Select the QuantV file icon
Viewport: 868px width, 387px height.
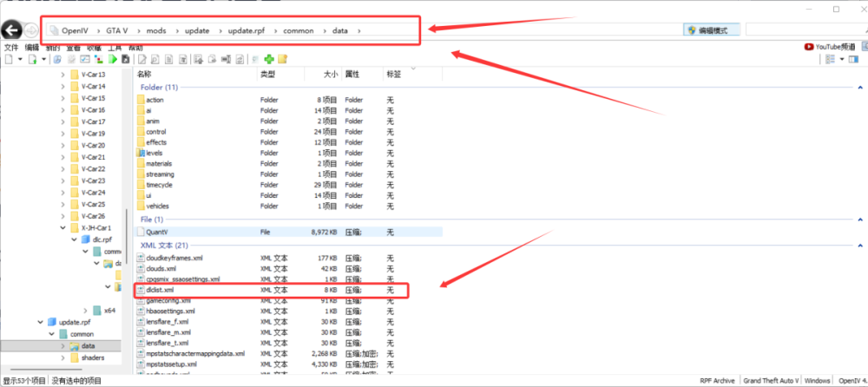pyautogui.click(x=141, y=233)
